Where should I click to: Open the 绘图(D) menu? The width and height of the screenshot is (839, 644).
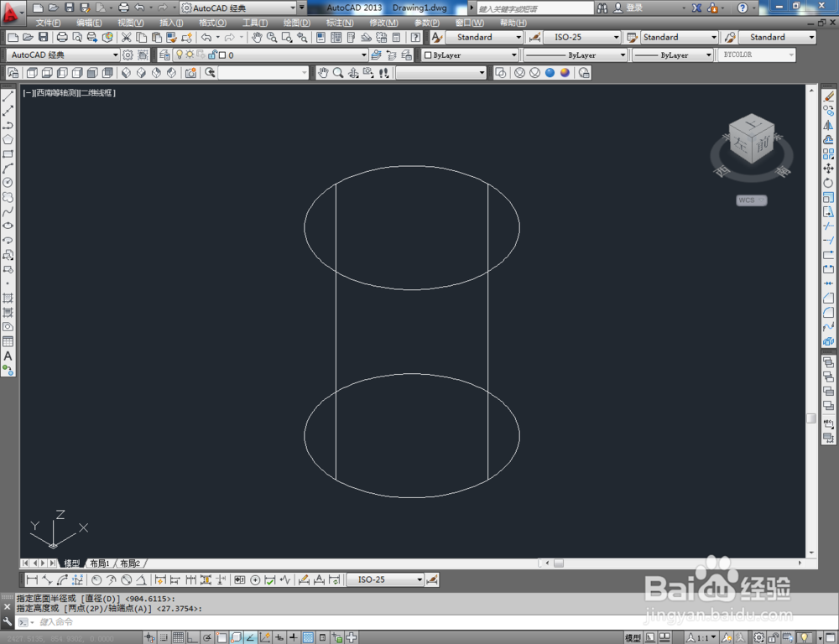pyautogui.click(x=296, y=23)
